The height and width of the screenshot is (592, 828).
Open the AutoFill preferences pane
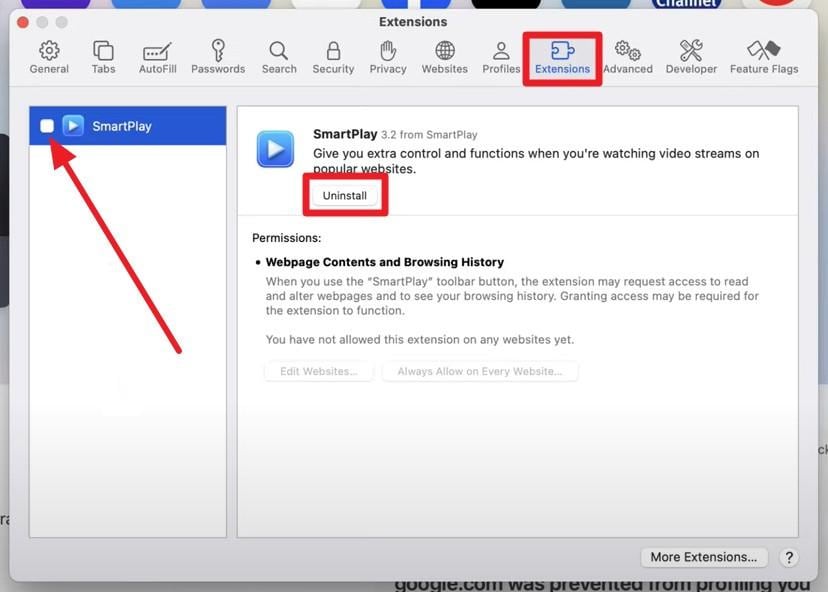point(157,57)
